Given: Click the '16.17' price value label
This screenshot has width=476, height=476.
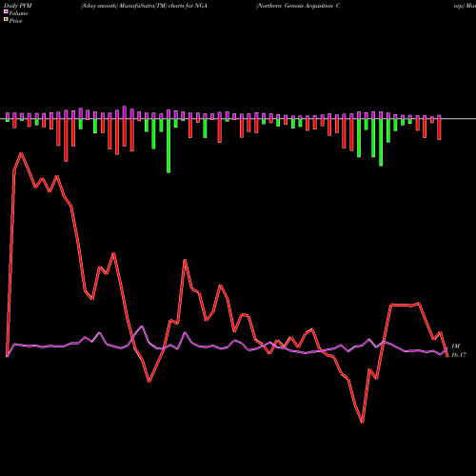Looking at the screenshot, I should [x=459, y=355].
